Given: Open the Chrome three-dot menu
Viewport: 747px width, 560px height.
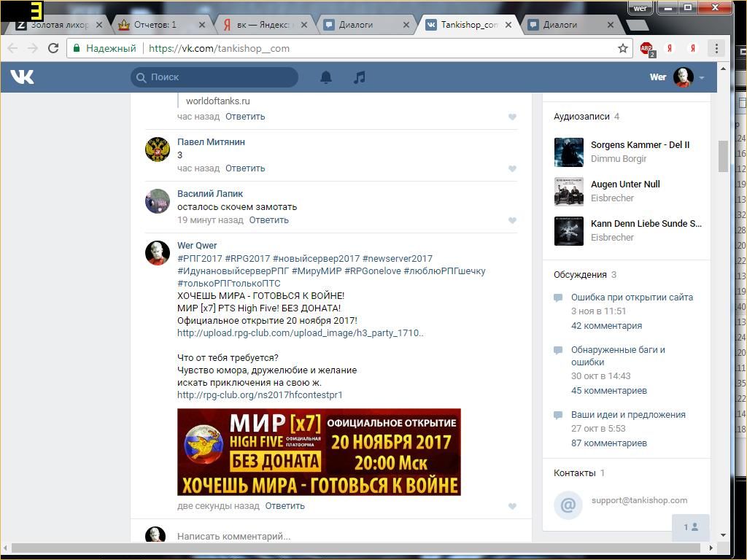Looking at the screenshot, I should (716, 48).
